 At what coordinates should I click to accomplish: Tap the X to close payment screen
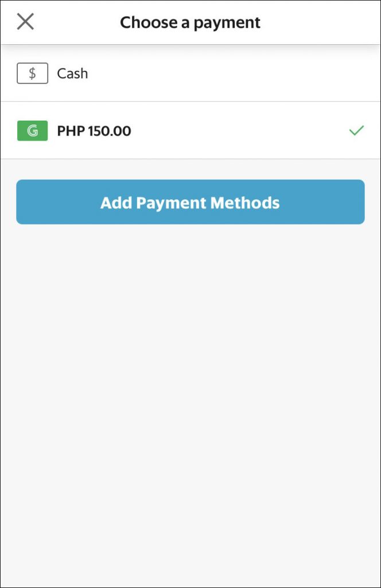pos(25,22)
